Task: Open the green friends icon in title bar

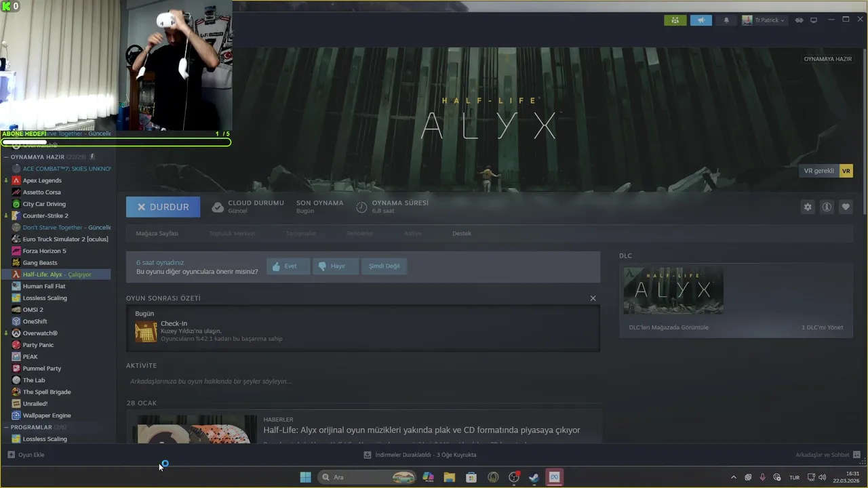Action: (x=675, y=20)
